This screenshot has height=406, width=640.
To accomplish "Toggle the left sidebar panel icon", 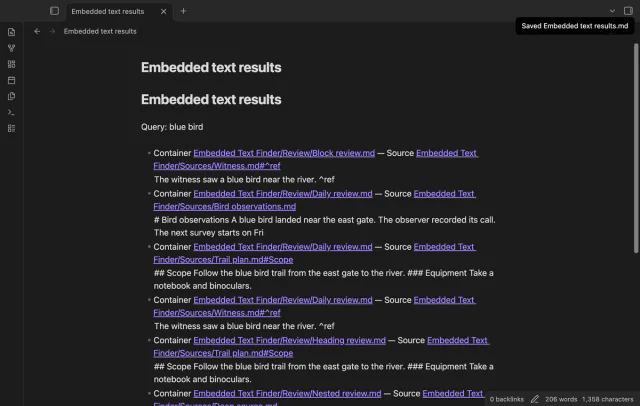I will pos(54,11).
